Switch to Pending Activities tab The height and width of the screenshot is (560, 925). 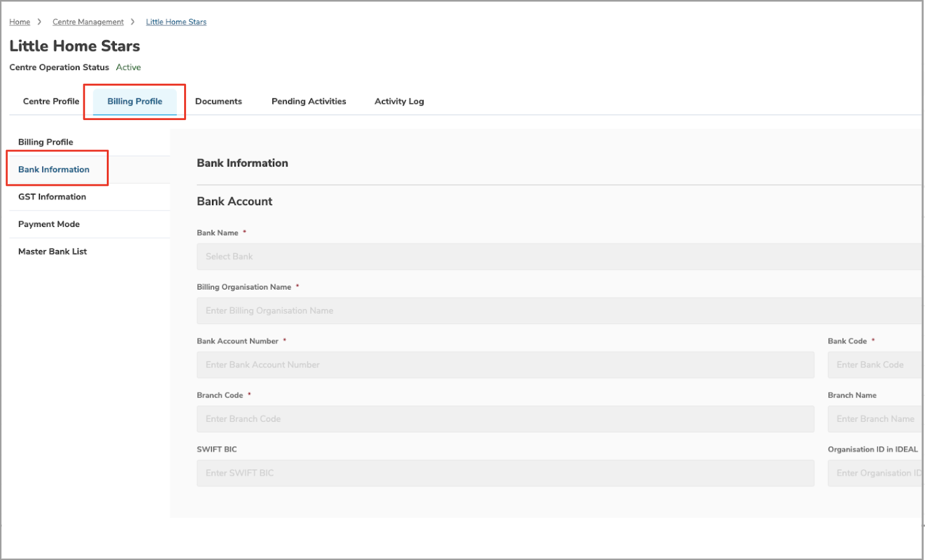(309, 101)
